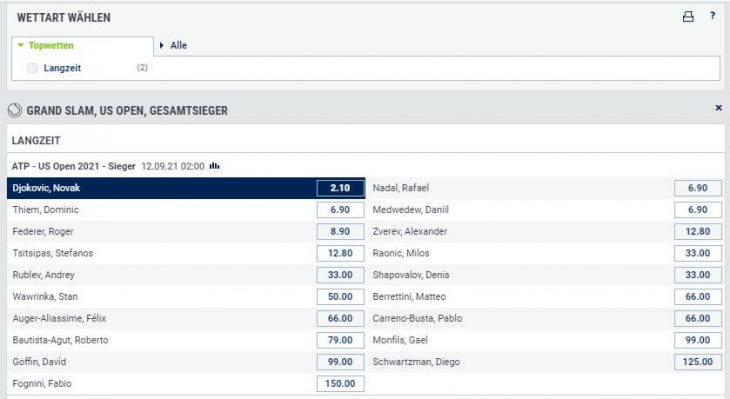Select Djokovic, Novak odds 2.10
Viewport: 730px width, 399px height.
[x=340, y=188]
